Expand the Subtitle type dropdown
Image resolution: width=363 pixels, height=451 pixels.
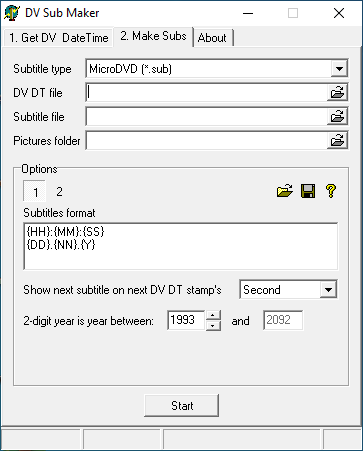(x=339, y=69)
